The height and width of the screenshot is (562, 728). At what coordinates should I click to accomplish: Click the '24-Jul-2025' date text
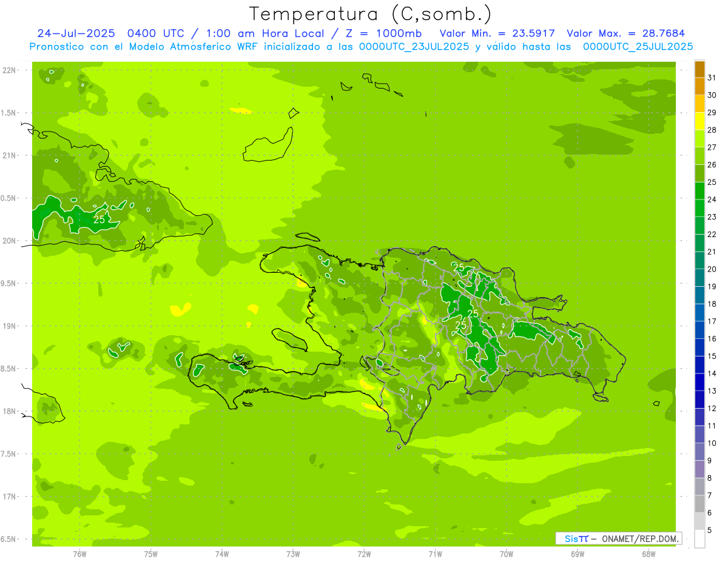pyautogui.click(x=76, y=33)
